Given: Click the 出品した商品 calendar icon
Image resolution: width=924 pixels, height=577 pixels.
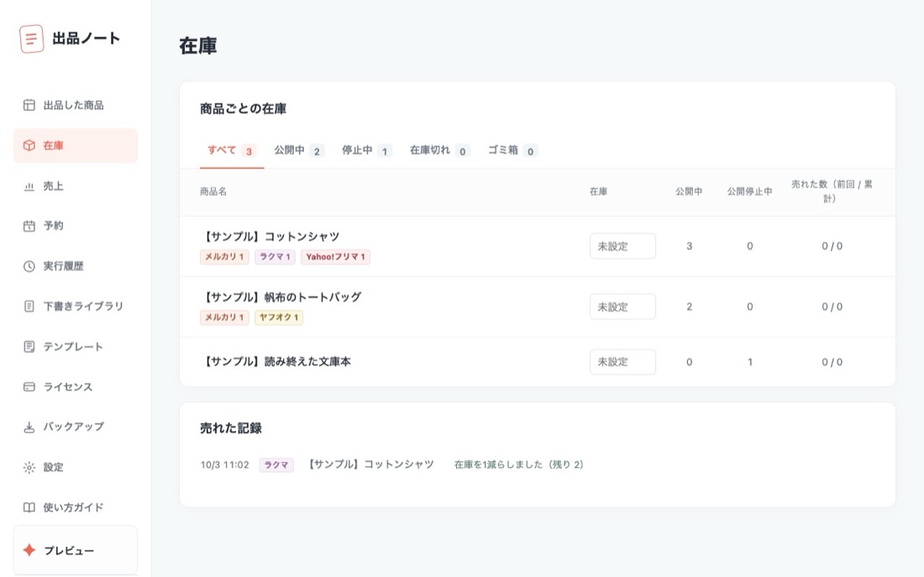Looking at the screenshot, I should tap(29, 106).
